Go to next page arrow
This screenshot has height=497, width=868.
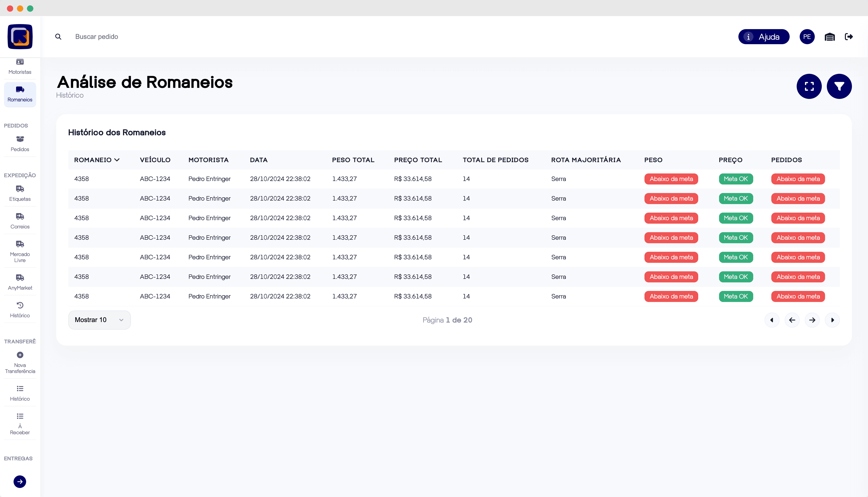812,320
